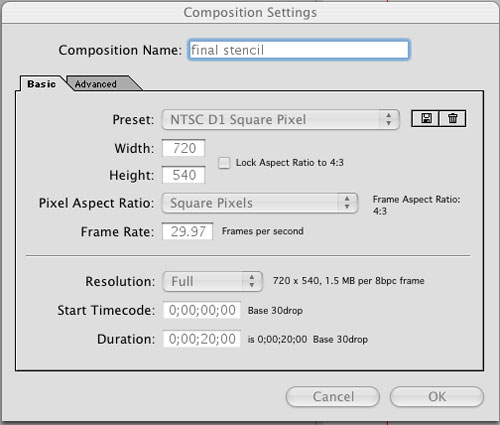Click the Duration field showing 0;00;20;00
The height and width of the screenshot is (425, 500).
(x=202, y=339)
